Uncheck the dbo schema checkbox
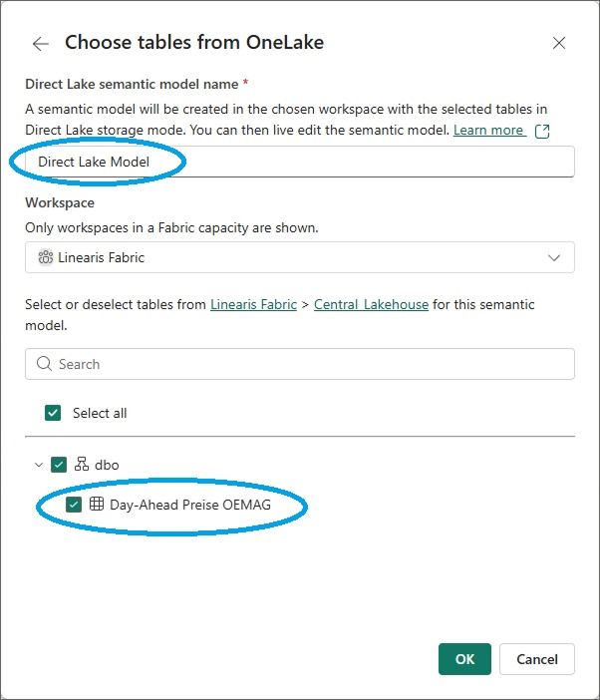This screenshot has width=600, height=700. pos(59,464)
